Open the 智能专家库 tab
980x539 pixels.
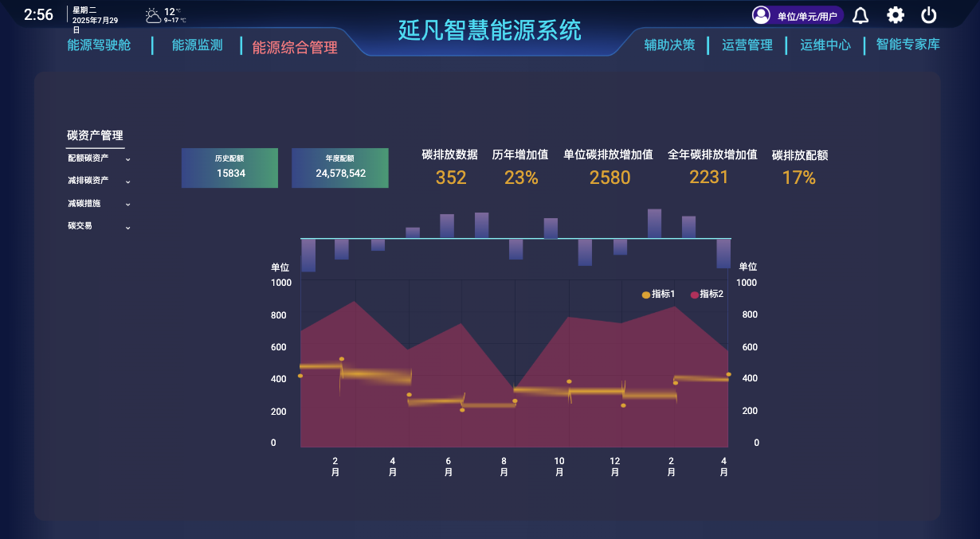(x=908, y=45)
